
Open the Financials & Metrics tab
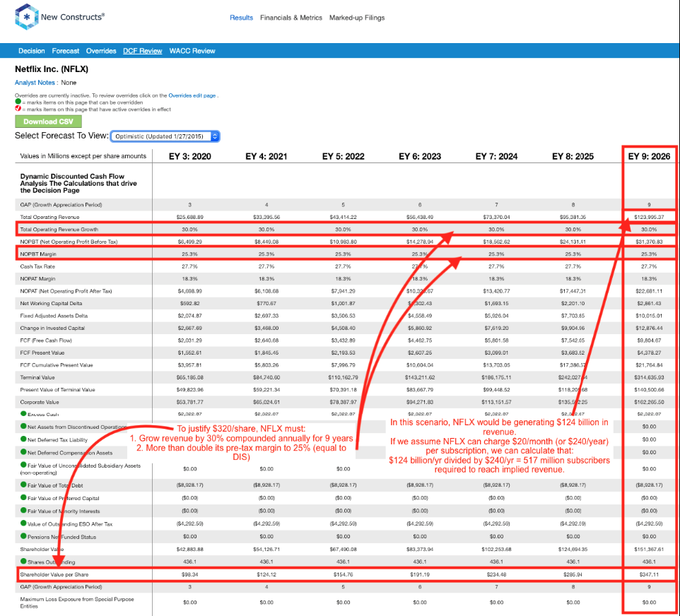click(291, 18)
